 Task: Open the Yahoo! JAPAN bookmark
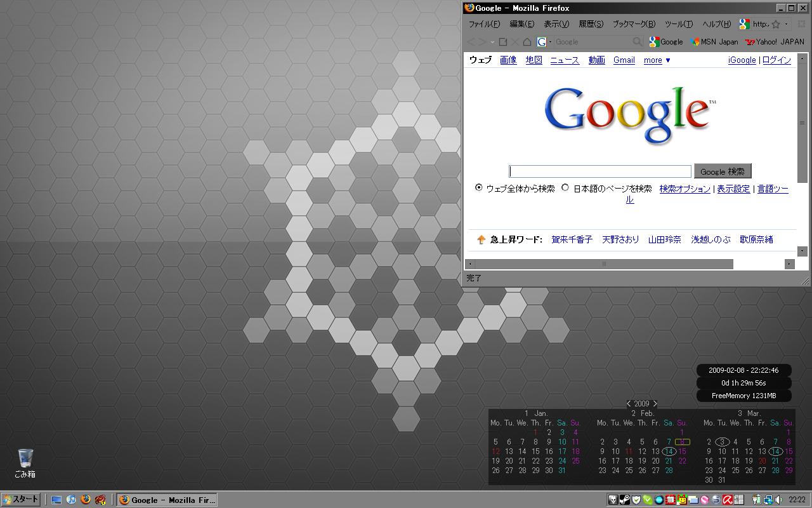(775, 42)
